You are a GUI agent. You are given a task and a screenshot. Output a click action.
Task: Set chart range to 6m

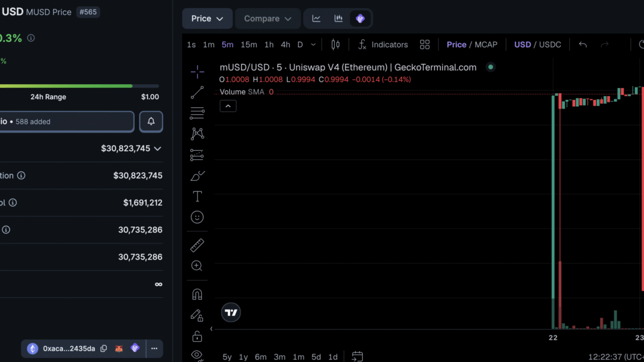261,357
